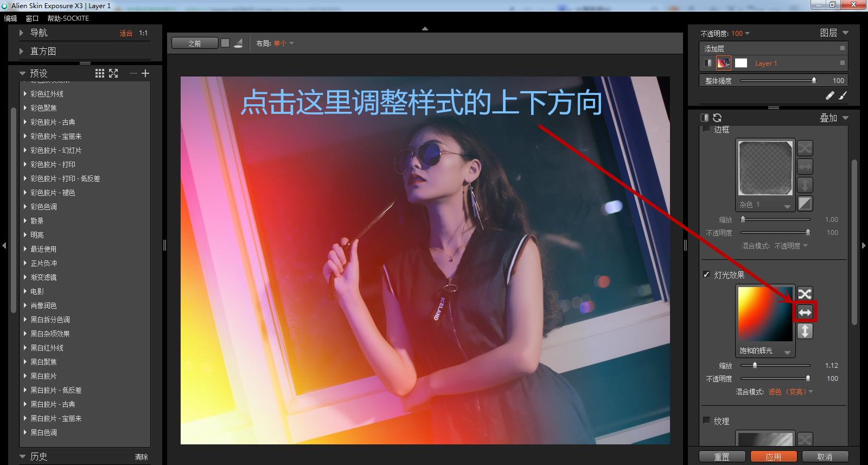Set navigation zoom to 适合

tap(126, 33)
